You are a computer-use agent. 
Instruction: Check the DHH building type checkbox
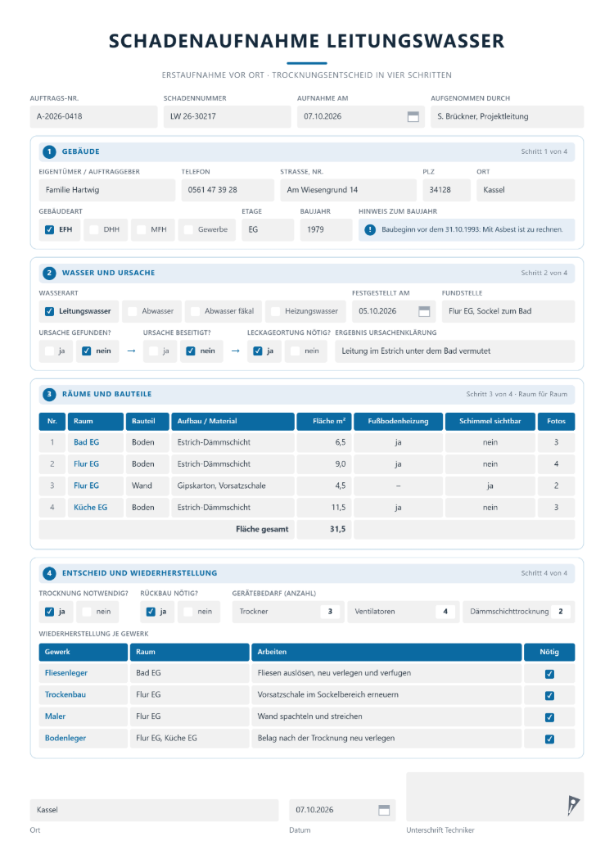(x=94, y=230)
